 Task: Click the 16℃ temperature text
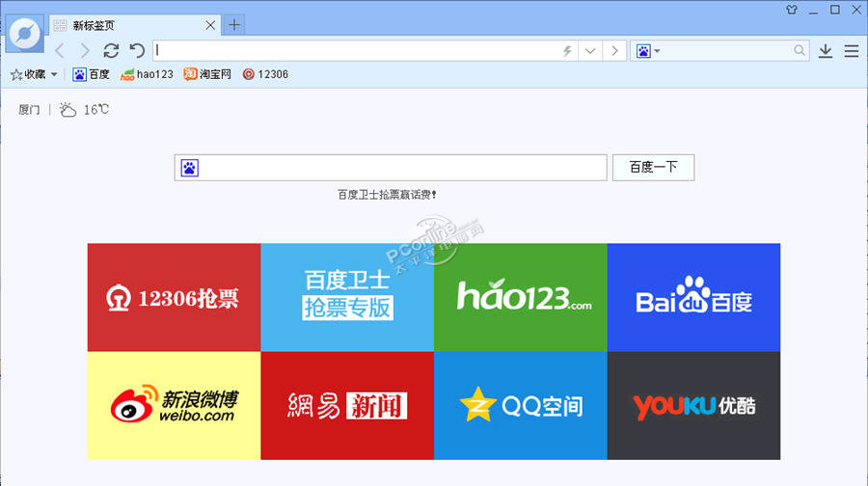pyautogui.click(x=96, y=110)
